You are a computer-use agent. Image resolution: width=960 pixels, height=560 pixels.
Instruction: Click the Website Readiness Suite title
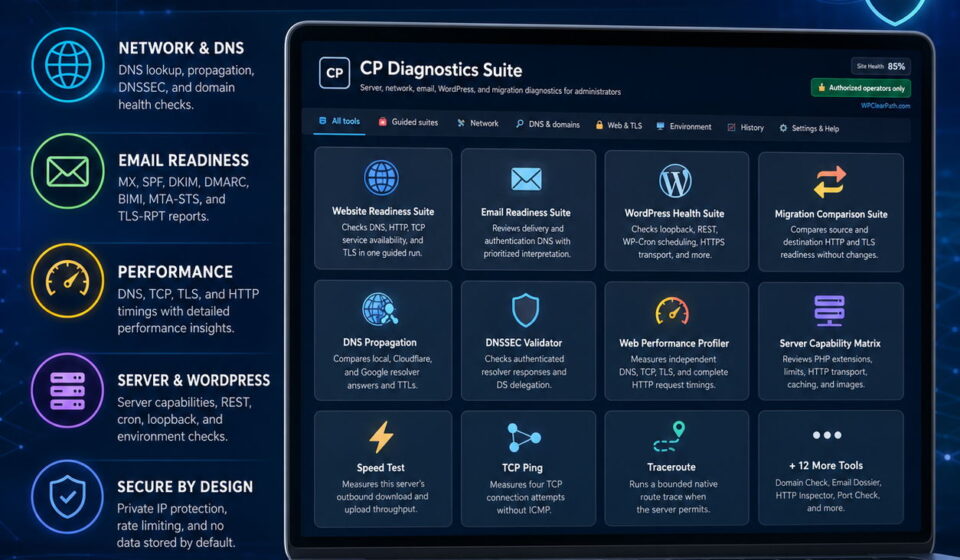383,211
